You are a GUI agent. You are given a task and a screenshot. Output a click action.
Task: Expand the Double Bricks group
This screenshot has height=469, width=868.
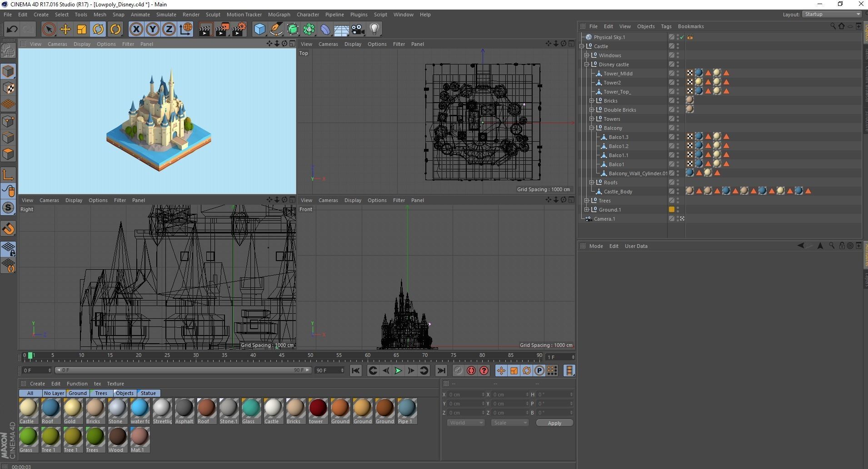click(592, 110)
